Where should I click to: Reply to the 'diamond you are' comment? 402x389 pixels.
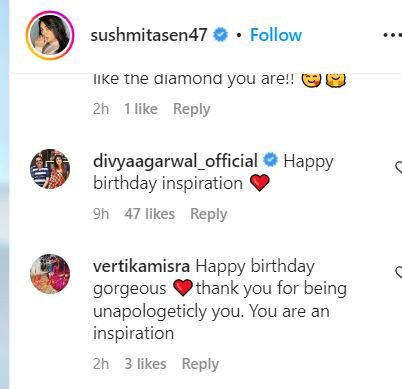coord(192,109)
